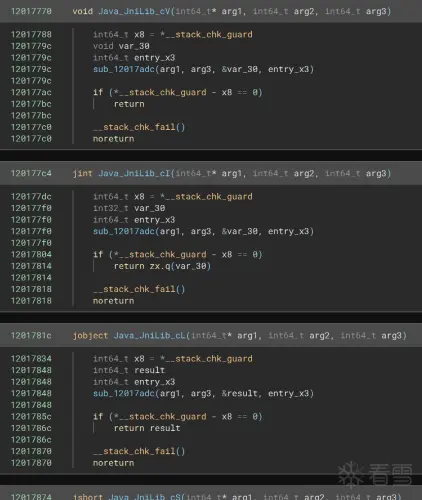Click address 12017788 in the gutter

click(x=31, y=35)
